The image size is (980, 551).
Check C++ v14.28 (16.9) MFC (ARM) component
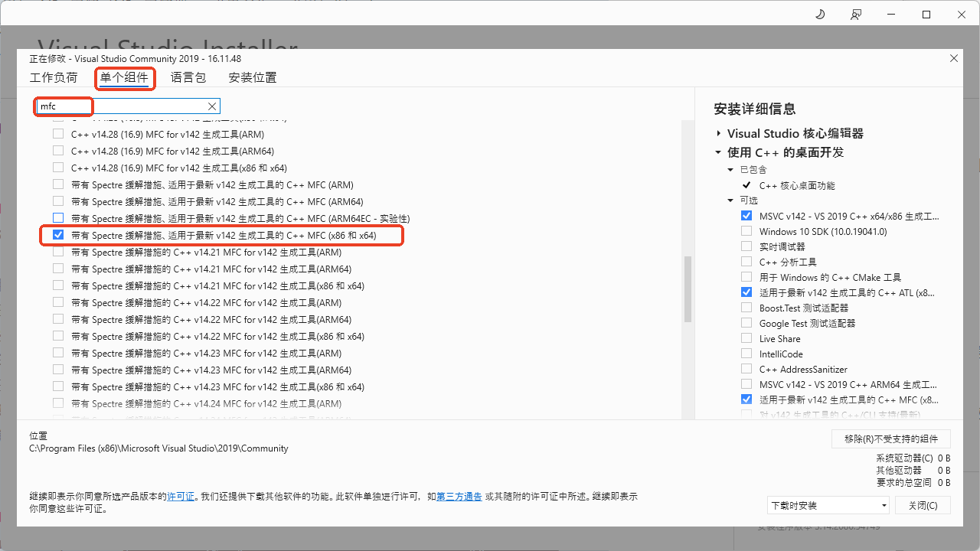coord(58,134)
